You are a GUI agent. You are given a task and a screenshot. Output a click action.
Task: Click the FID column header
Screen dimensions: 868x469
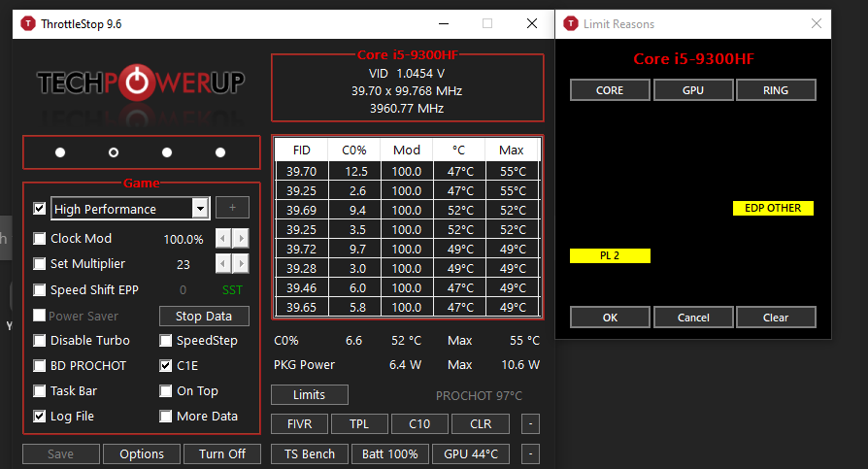tap(302, 151)
